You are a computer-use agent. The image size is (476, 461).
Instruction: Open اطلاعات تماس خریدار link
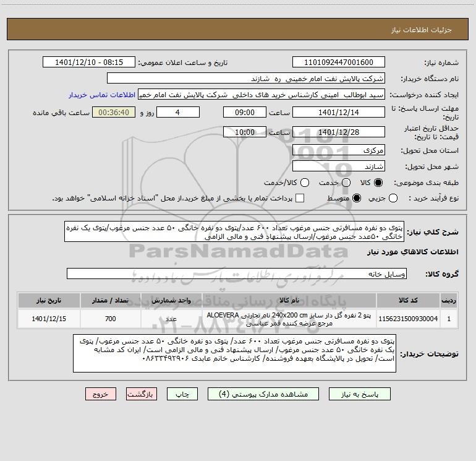(x=102, y=95)
